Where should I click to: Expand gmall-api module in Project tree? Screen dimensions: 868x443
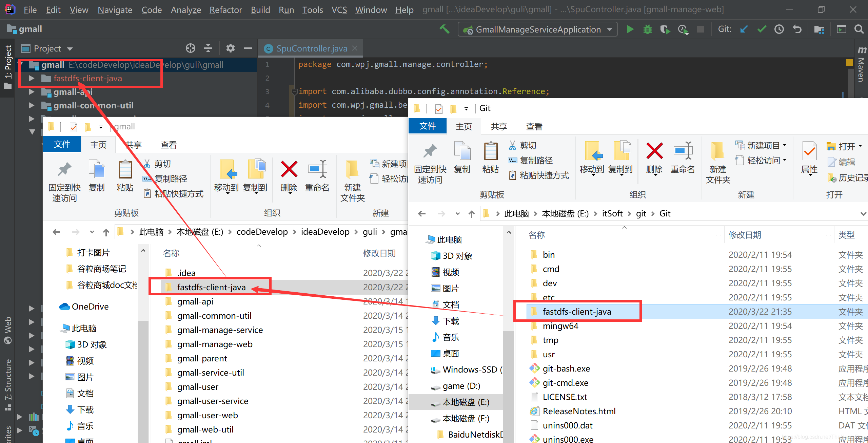(32, 92)
